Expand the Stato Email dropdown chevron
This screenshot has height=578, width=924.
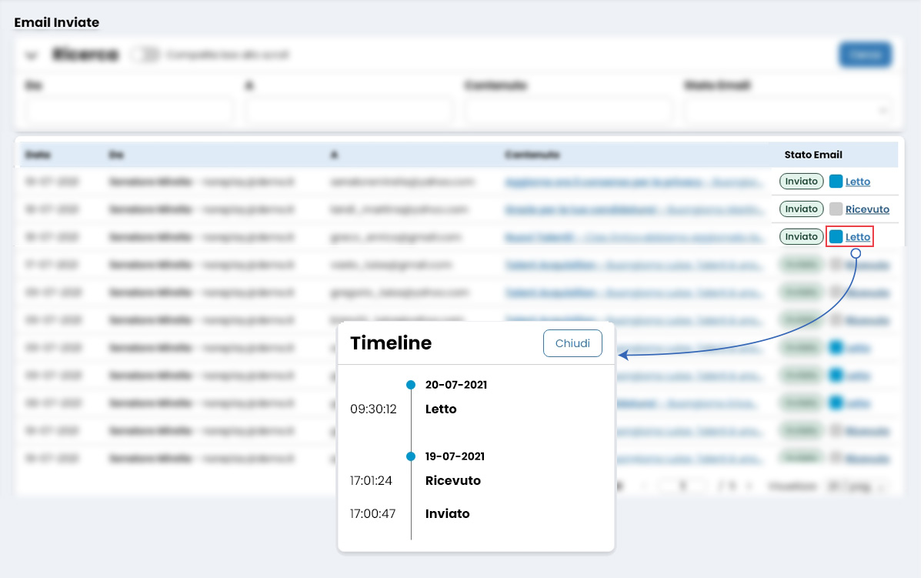pyautogui.click(x=885, y=110)
